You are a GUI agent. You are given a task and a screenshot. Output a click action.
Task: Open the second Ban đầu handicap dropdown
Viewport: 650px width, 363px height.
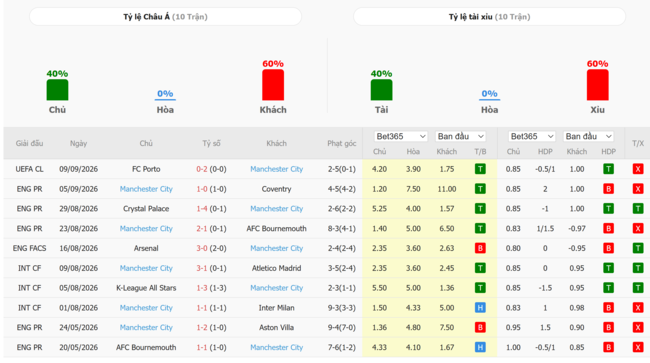pyautogui.click(x=588, y=136)
